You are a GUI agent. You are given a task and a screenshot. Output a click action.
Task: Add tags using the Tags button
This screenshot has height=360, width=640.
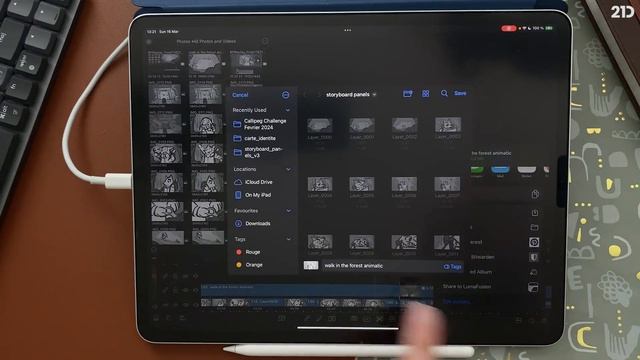coord(453,267)
